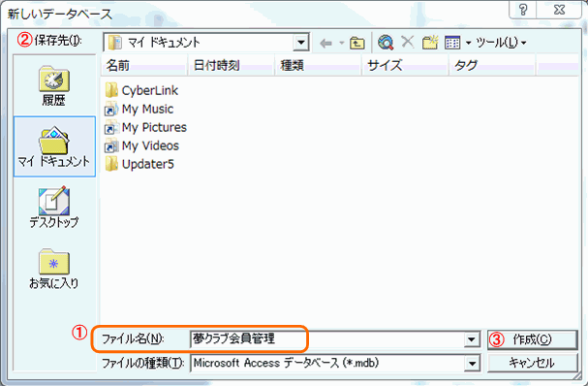
Task: Select the My Videos shortcut icon
Action: click(111, 145)
